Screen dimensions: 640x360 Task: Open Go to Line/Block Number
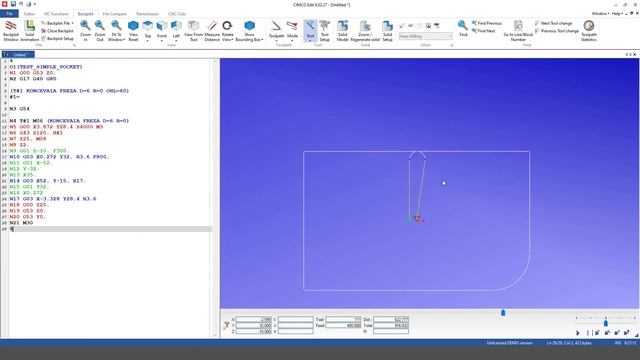click(x=518, y=31)
